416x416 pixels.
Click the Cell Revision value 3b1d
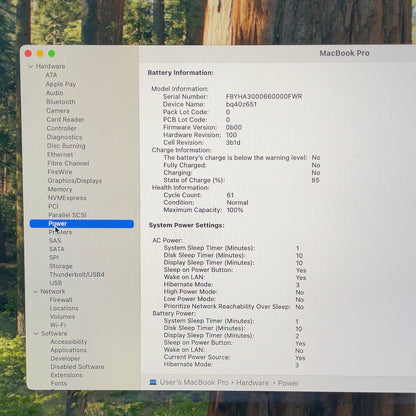(233, 143)
